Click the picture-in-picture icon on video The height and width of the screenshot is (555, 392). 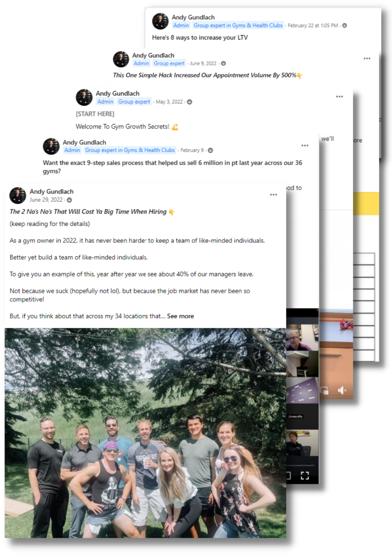(x=324, y=390)
